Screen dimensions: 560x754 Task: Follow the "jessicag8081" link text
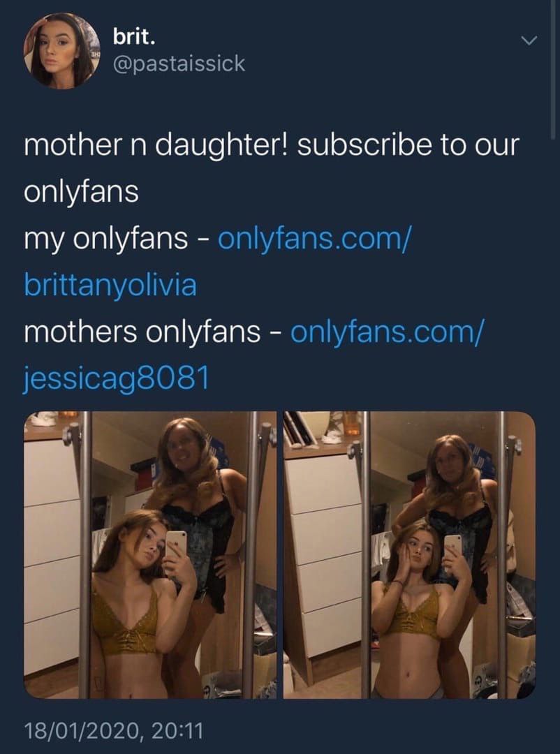pyautogui.click(x=117, y=378)
